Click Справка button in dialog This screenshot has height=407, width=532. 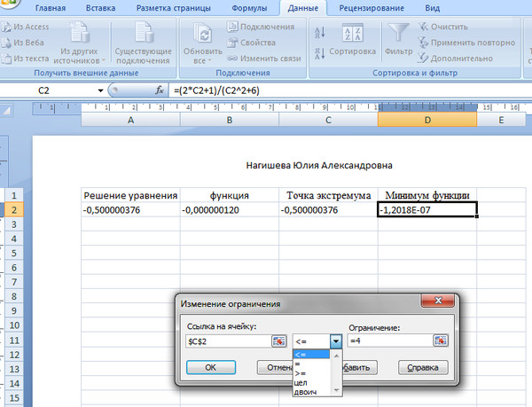tap(423, 367)
